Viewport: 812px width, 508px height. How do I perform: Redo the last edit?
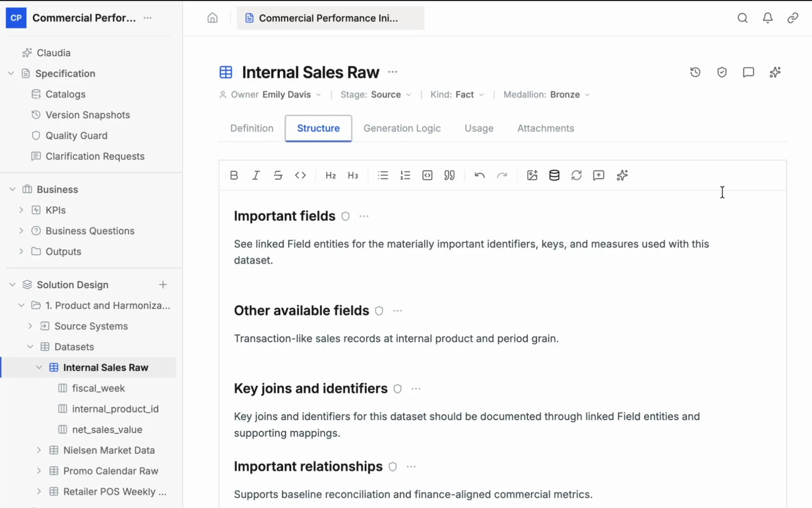502,175
